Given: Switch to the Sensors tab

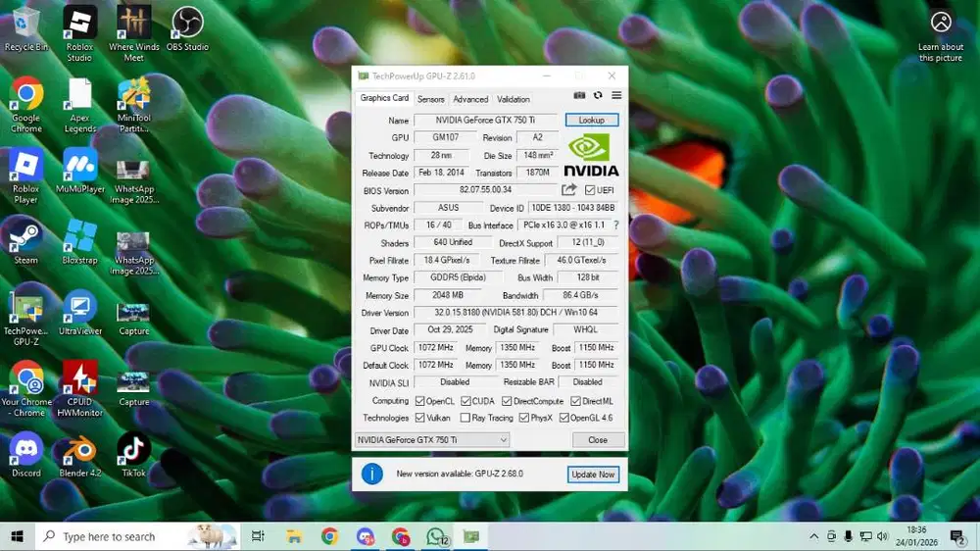Looking at the screenshot, I should (x=430, y=99).
